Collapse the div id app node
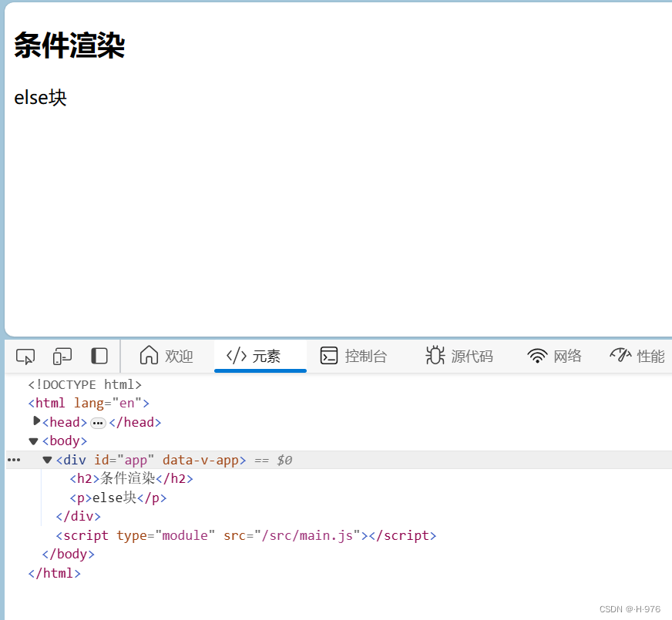The image size is (672, 620). pos(47,459)
